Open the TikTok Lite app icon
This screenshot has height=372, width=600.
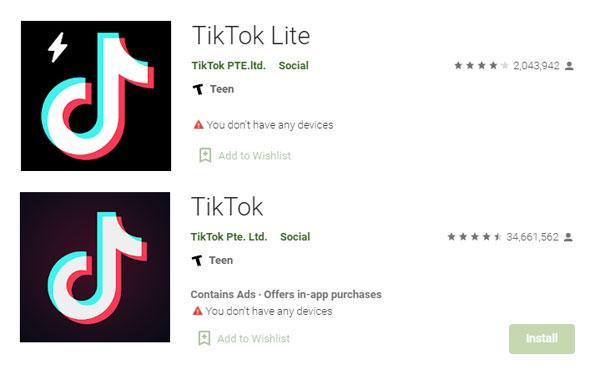tap(96, 96)
